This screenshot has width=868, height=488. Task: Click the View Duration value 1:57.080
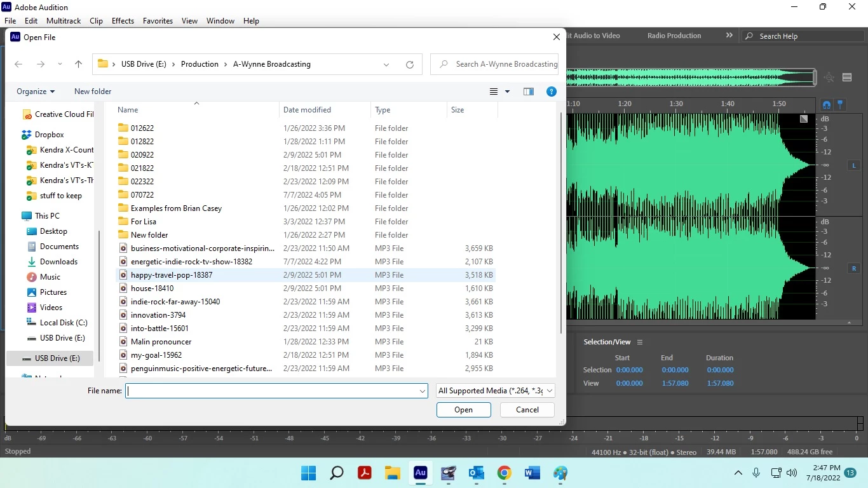[720, 383]
